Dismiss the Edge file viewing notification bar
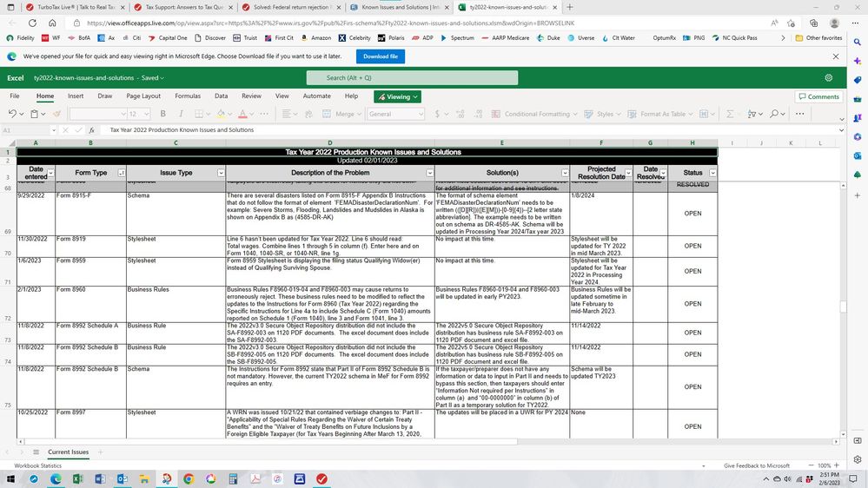 (836, 56)
